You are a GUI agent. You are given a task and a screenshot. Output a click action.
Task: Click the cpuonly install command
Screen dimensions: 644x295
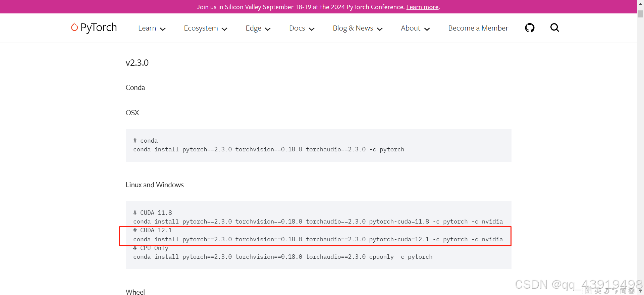coord(283,257)
